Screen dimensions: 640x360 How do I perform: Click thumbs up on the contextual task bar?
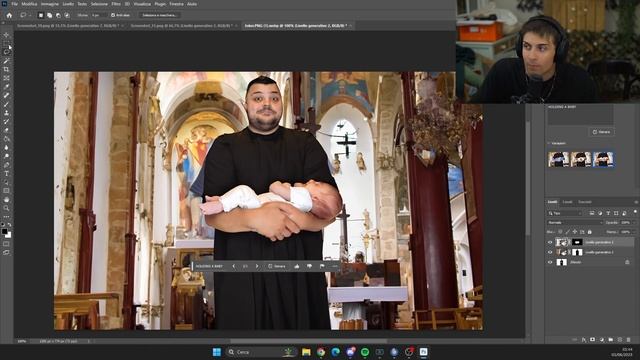297,266
